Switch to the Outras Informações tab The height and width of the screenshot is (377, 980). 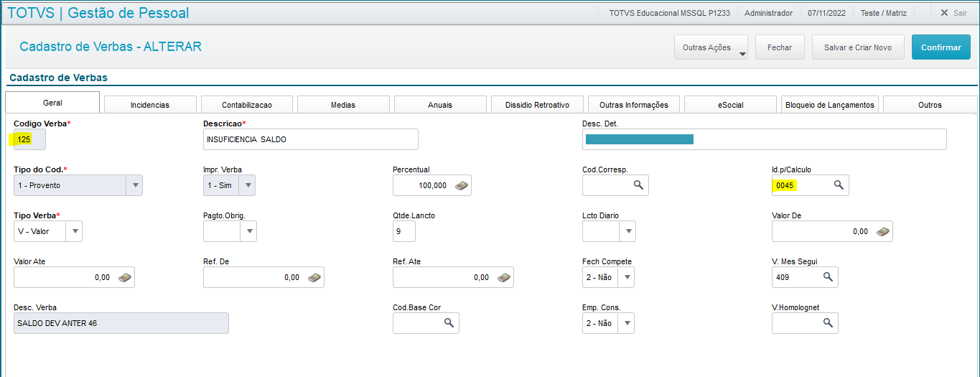pos(634,105)
